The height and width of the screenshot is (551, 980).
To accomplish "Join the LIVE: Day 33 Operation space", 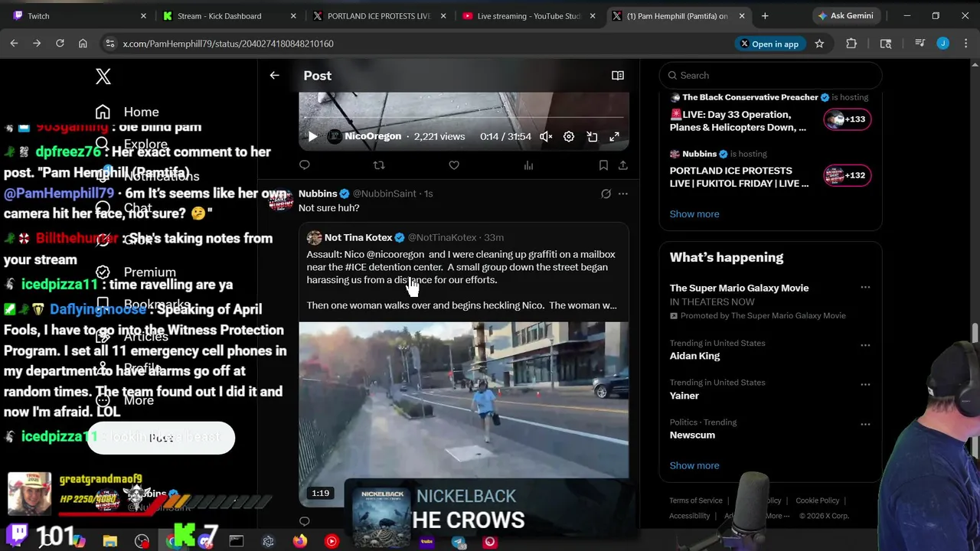I will [x=738, y=121].
